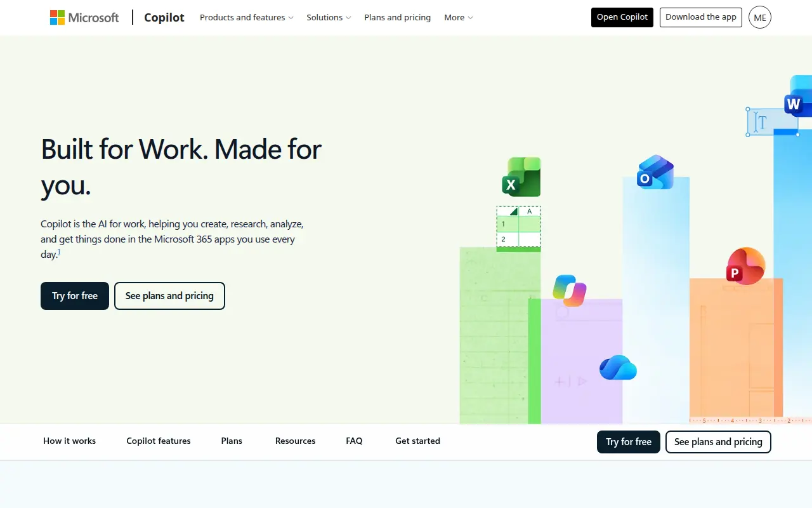
Task: Open footnote 1 link after 'day.'
Action: point(59,252)
